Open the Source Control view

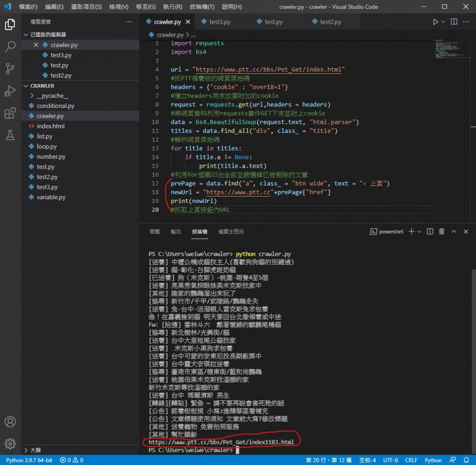10,69
